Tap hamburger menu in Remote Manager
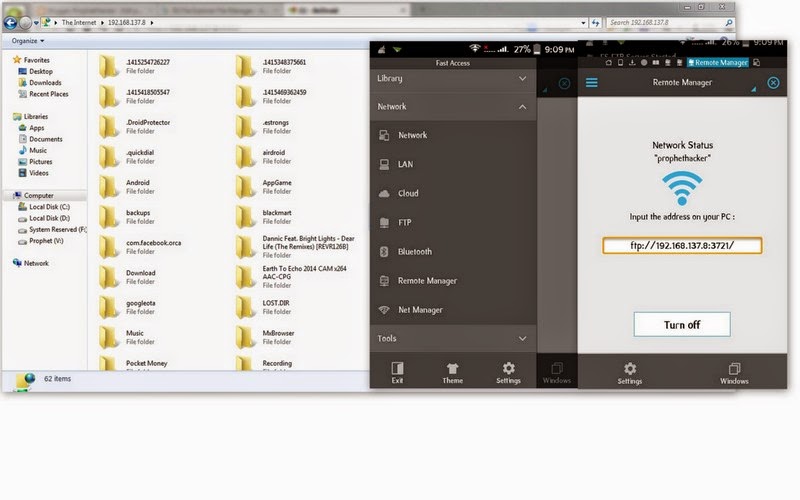 point(591,83)
